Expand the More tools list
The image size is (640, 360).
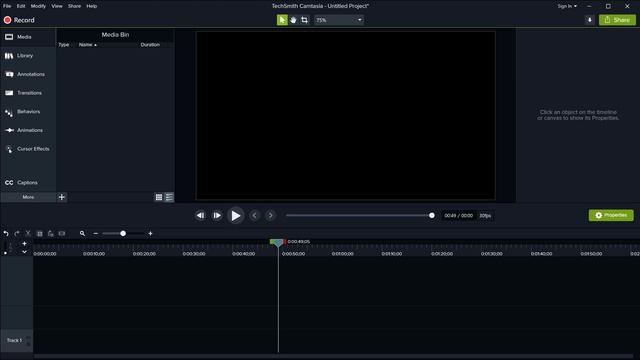click(28, 197)
